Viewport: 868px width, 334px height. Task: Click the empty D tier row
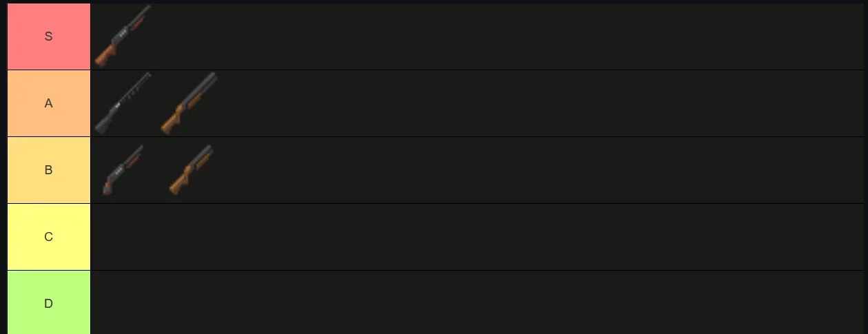click(x=477, y=303)
